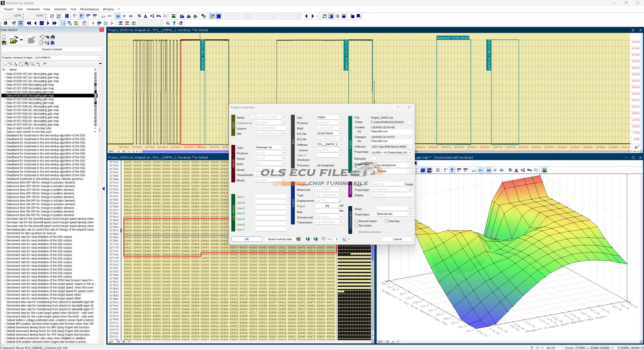Click the ECU-Nr. field showing 82199738220
The image size is (644, 350).
coord(327,134)
